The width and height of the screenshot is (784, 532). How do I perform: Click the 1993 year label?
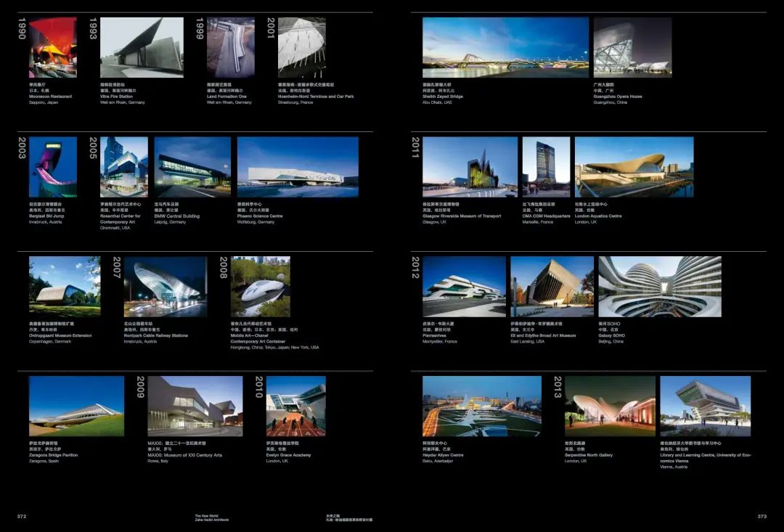93,28
